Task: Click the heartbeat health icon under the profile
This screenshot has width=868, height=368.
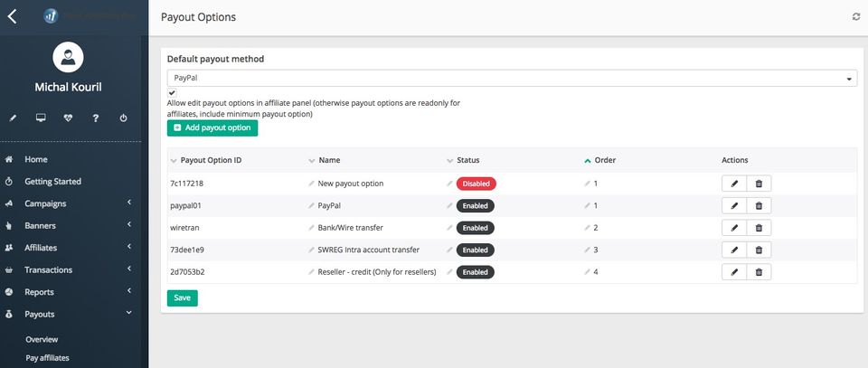Action: [x=68, y=118]
